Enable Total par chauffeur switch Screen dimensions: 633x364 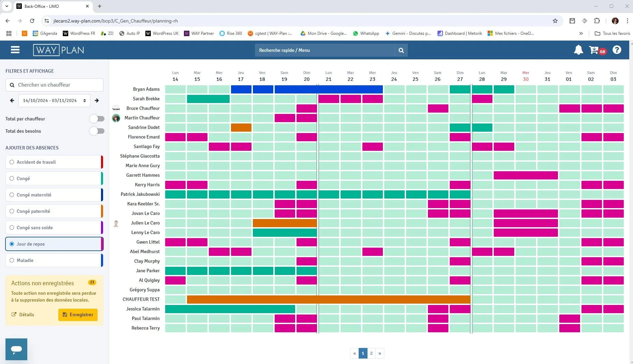97,119
